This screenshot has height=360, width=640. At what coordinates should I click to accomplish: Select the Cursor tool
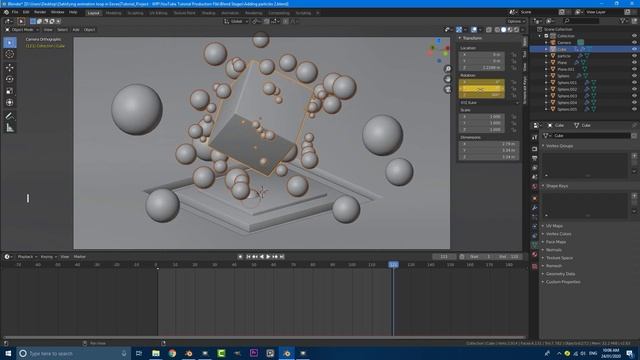pos(10,54)
